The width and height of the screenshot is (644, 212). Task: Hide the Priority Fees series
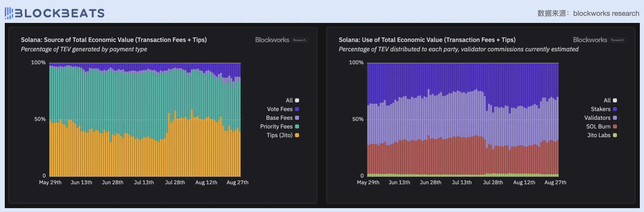click(x=279, y=127)
